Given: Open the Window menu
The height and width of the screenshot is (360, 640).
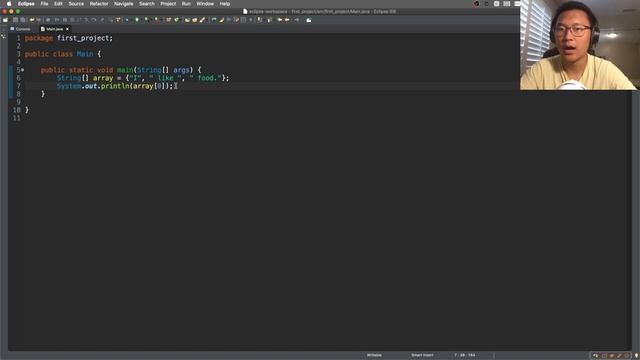Looking at the screenshot, I should coord(205,4).
